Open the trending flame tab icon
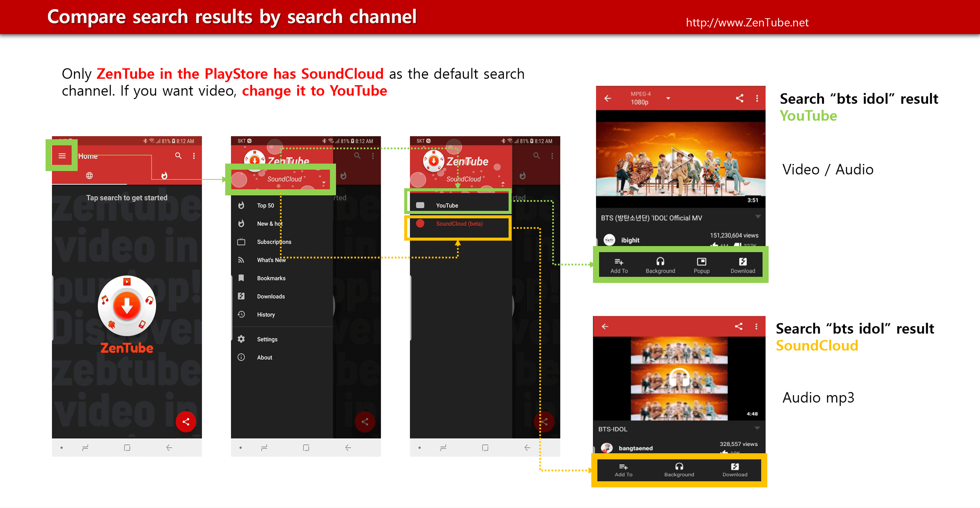 [164, 176]
